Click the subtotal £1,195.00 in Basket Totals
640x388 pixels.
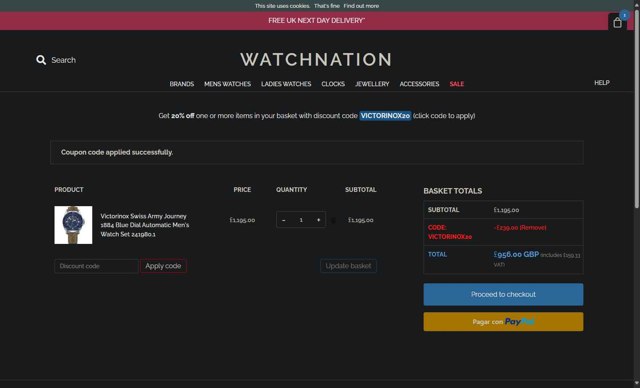506,210
